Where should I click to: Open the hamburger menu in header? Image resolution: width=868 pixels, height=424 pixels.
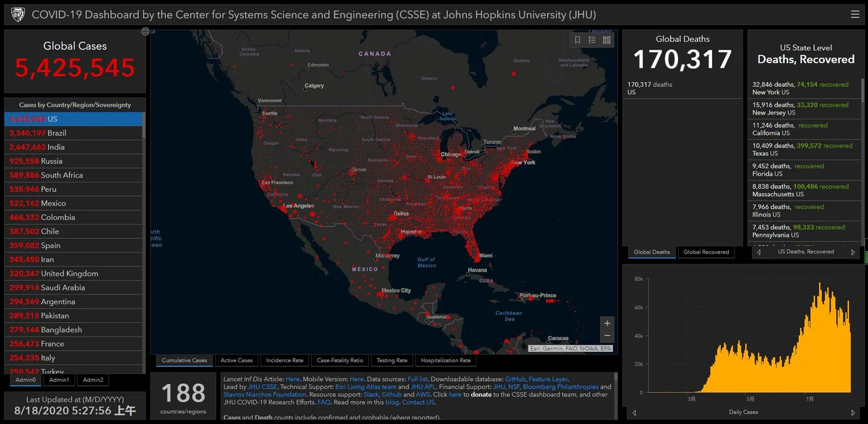point(855,14)
